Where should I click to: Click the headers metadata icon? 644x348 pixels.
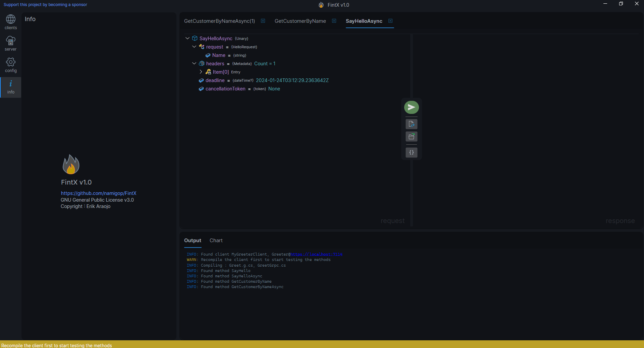[202, 64]
